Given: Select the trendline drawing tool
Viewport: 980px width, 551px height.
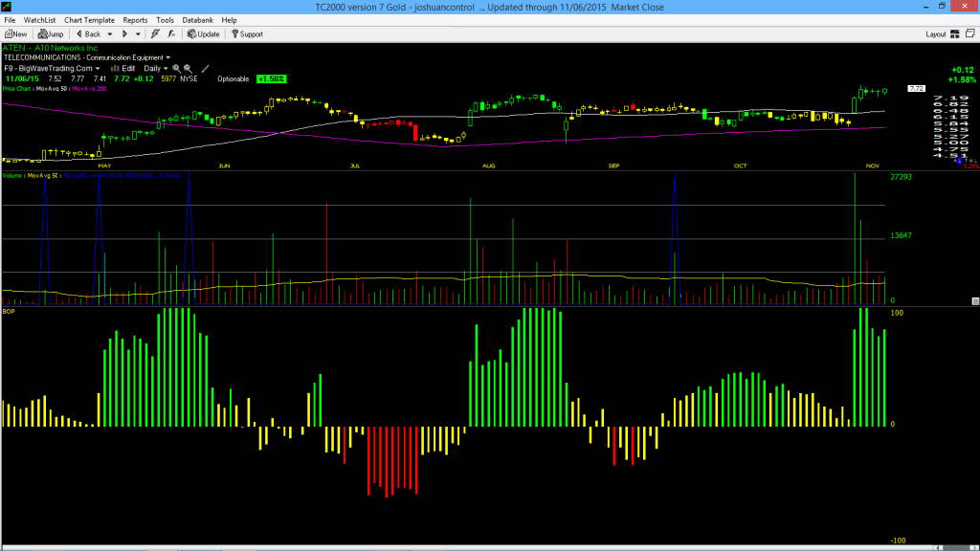Looking at the screenshot, I should [x=205, y=69].
